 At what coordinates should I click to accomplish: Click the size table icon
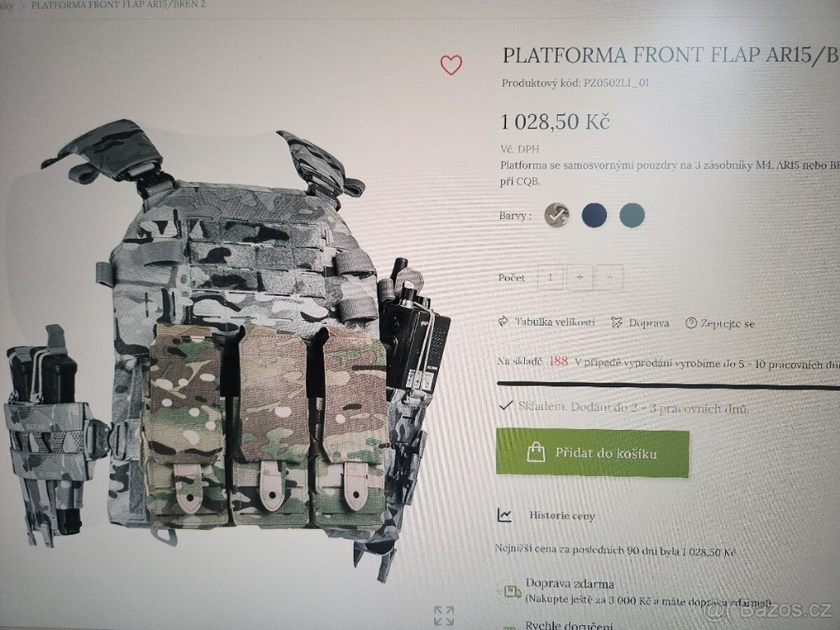click(503, 322)
